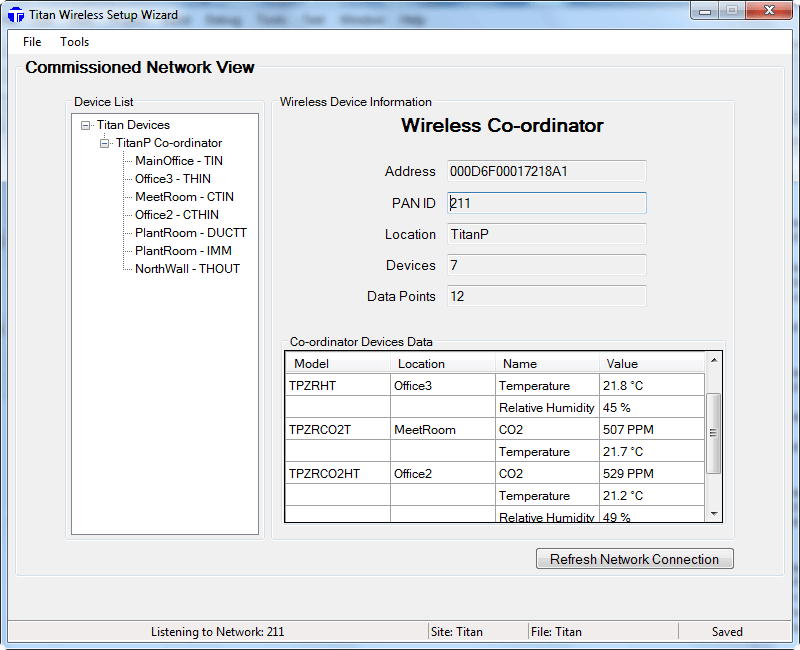
Task: Close the Titan Wireless Setup Wizard window
Action: 769,11
